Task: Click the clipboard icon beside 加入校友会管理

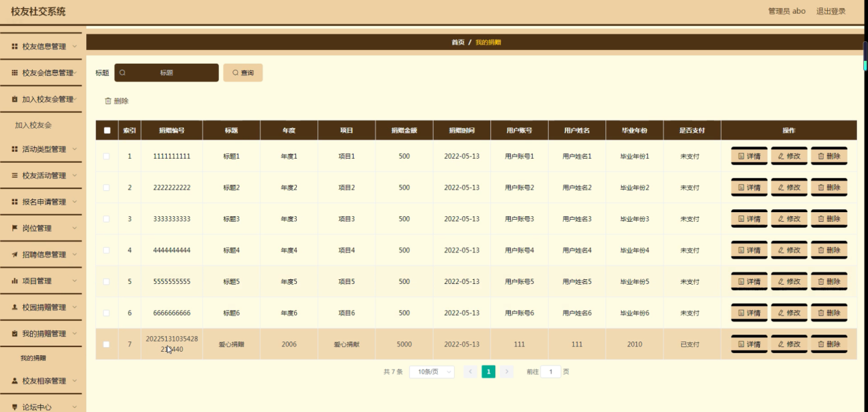Action: coord(15,99)
